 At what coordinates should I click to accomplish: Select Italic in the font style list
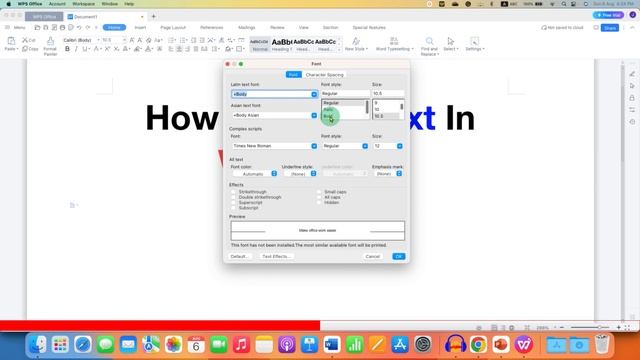(x=328, y=109)
